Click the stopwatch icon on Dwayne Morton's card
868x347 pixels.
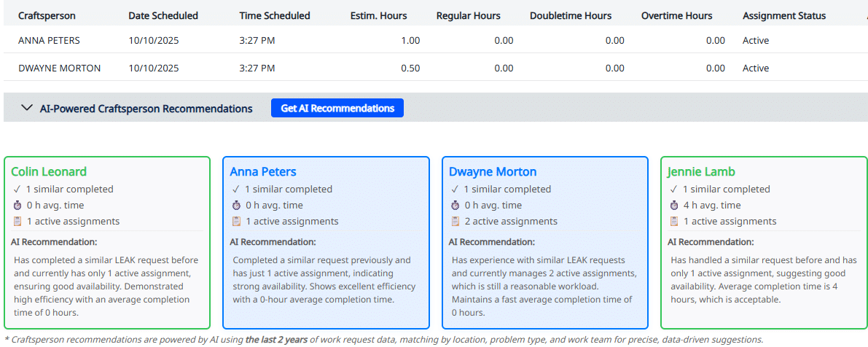click(455, 206)
